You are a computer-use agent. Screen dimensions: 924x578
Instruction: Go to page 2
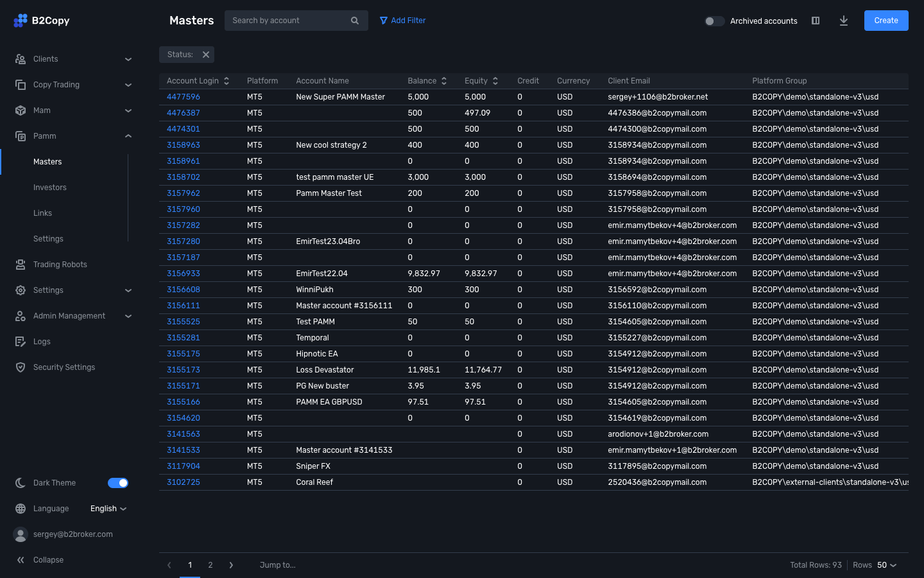210,565
